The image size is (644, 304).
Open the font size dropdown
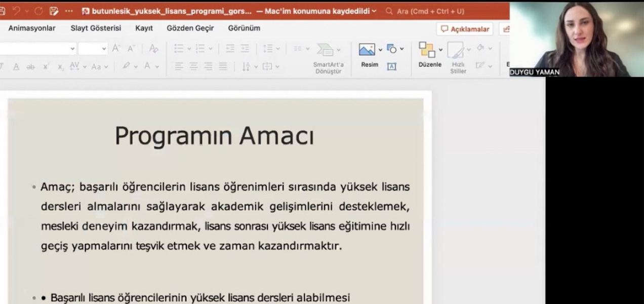click(x=104, y=49)
